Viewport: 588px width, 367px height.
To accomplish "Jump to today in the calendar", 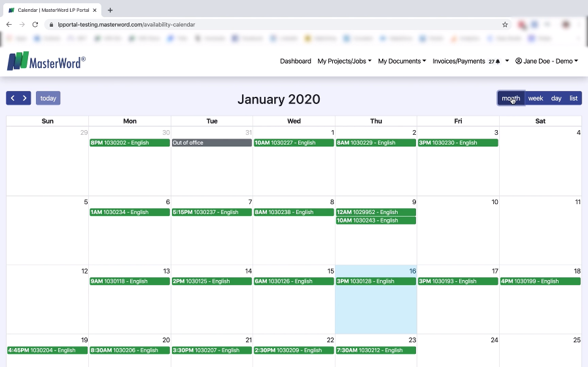I will point(48,98).
